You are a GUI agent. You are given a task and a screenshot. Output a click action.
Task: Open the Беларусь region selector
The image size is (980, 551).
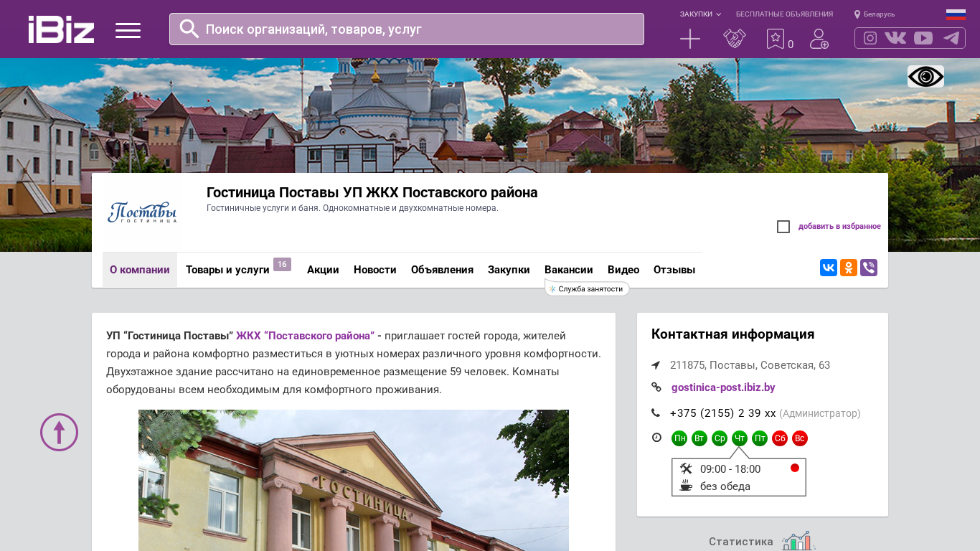(x=879, y=14)
